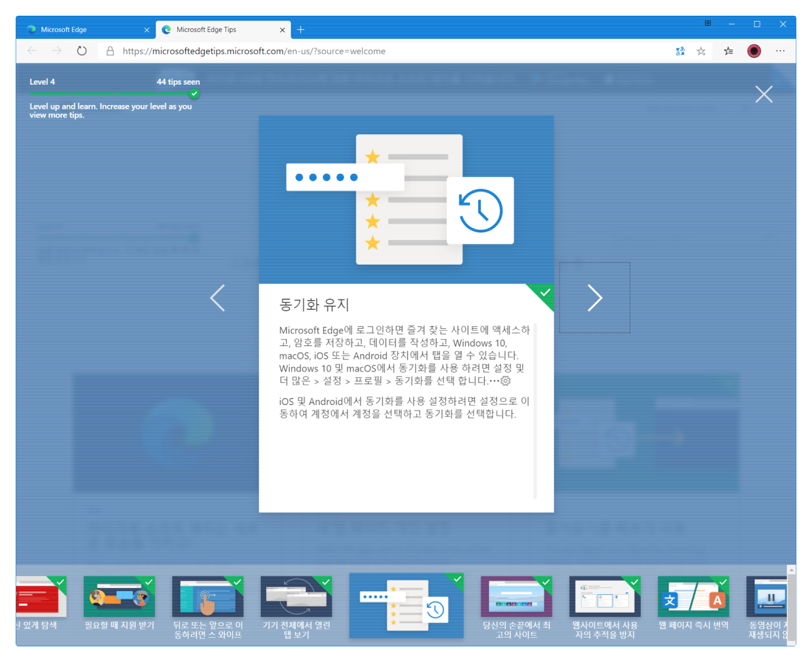Show the previous tip with left chevron

click(218, 298)
